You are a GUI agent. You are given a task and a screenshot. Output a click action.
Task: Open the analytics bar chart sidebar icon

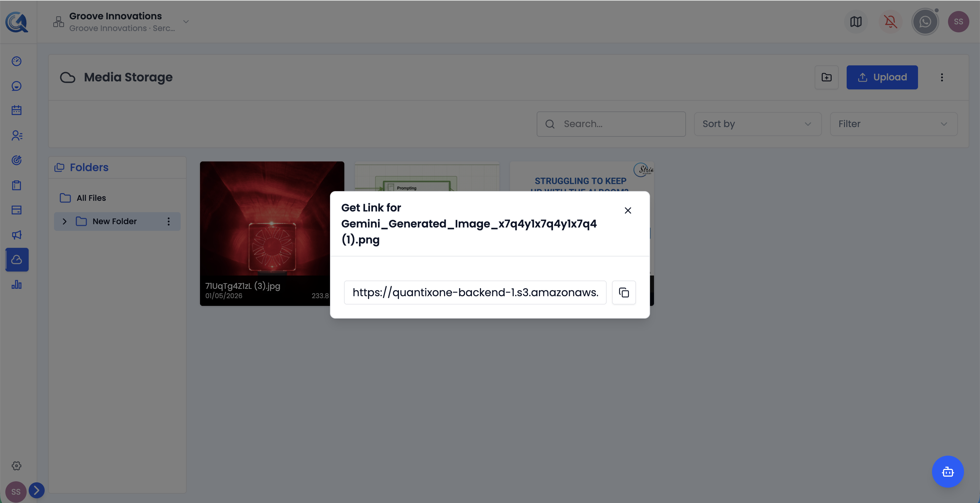[16, 285]
